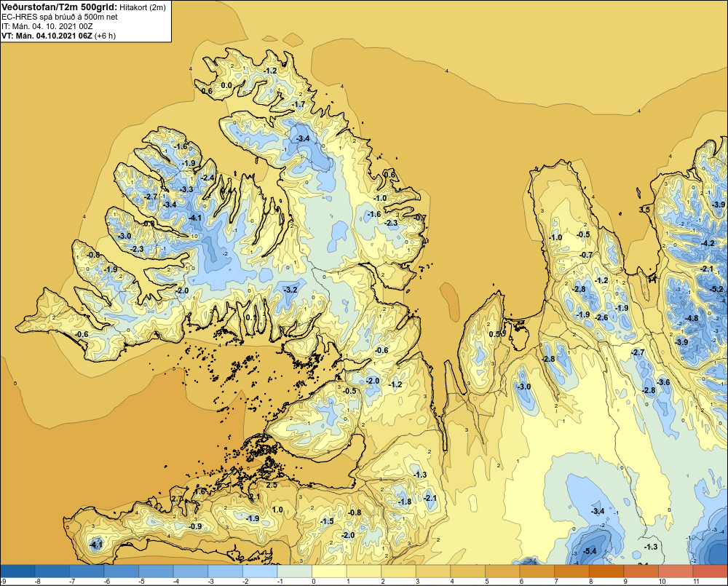Select the -1.7 temperature value
This screenshot has width=728, height=586.
click(298, 105)
